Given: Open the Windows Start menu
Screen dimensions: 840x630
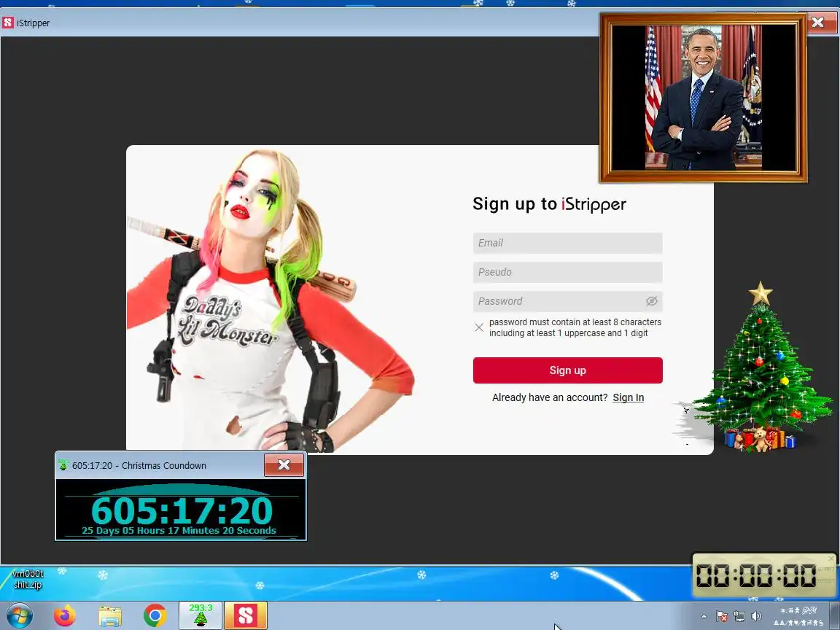Looking at the screenshot, I should coord(19,615).
